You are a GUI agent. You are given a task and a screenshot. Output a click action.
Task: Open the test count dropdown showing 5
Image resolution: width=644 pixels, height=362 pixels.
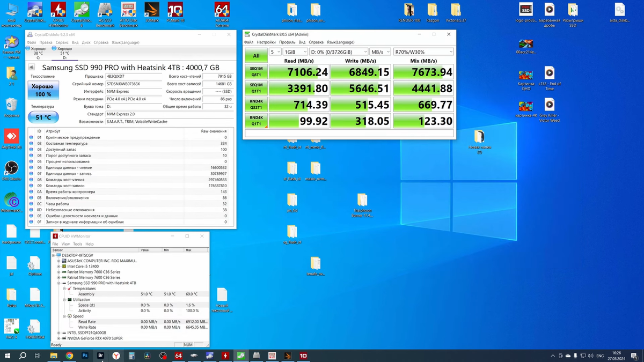pos(275,52)
